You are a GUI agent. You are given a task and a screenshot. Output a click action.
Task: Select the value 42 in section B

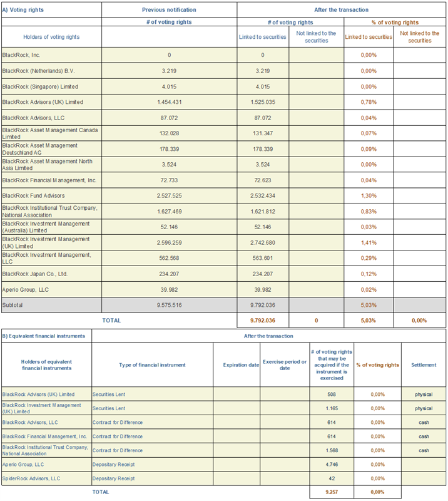tap(332, 478)
